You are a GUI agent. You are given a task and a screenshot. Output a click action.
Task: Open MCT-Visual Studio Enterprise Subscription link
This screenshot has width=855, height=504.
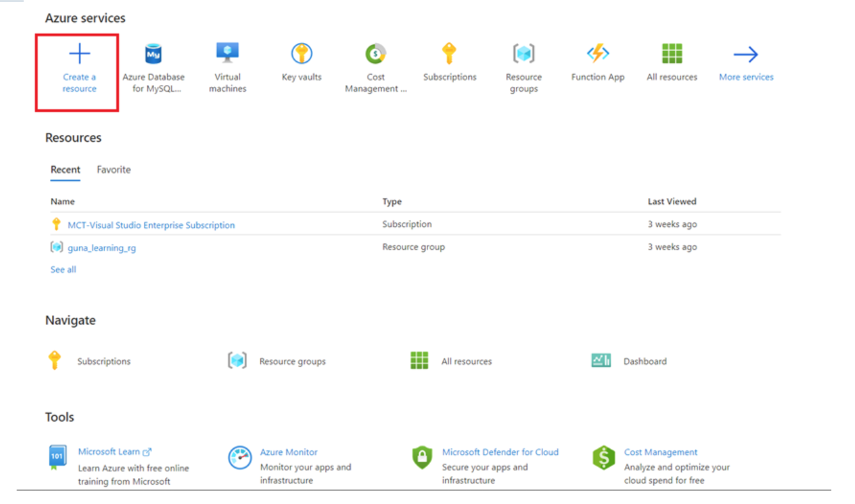point(151,225)
